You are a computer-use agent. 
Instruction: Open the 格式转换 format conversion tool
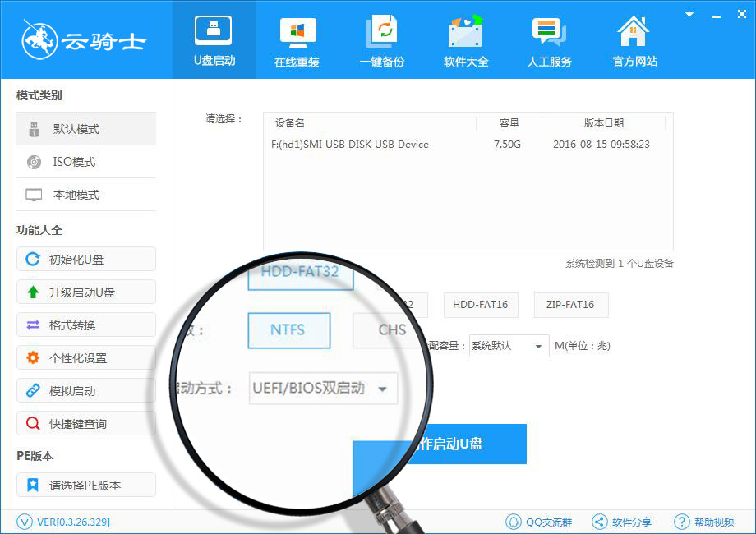coord(85,325)
